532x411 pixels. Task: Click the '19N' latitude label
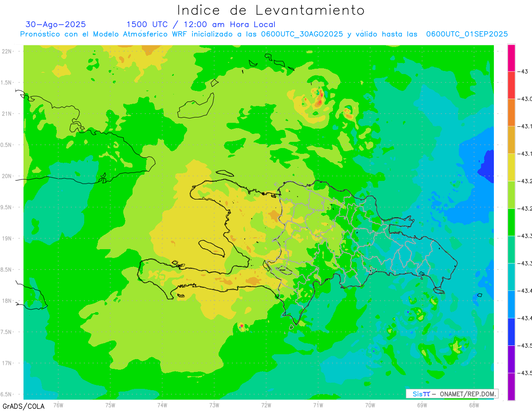tap(7, 239)
